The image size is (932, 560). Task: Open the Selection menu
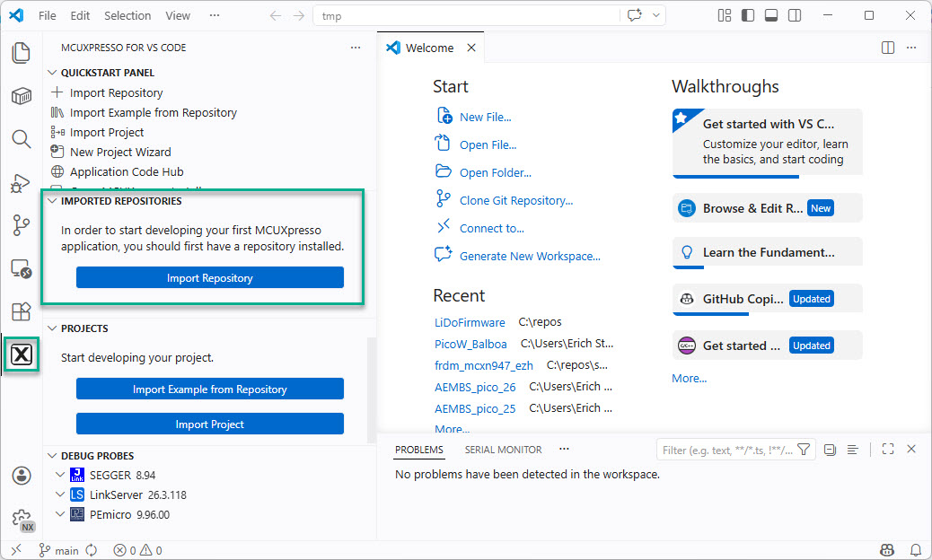point(127,15)
